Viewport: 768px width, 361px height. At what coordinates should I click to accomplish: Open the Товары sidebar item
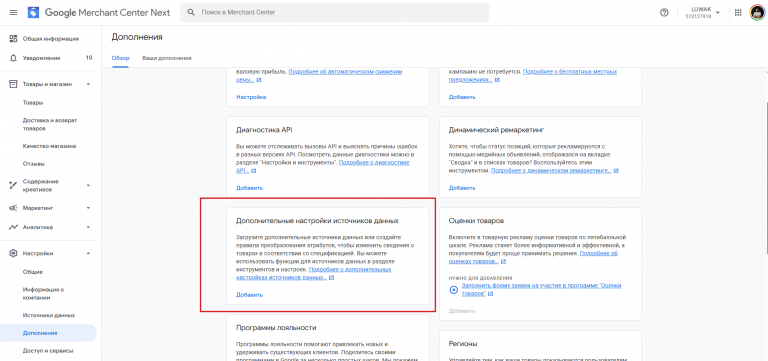pos(33,103)
